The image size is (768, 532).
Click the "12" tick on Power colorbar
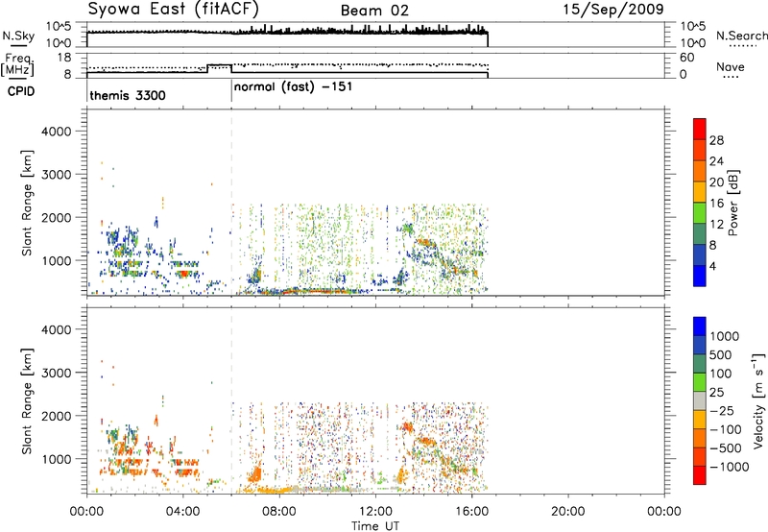(x=716, y=225)
